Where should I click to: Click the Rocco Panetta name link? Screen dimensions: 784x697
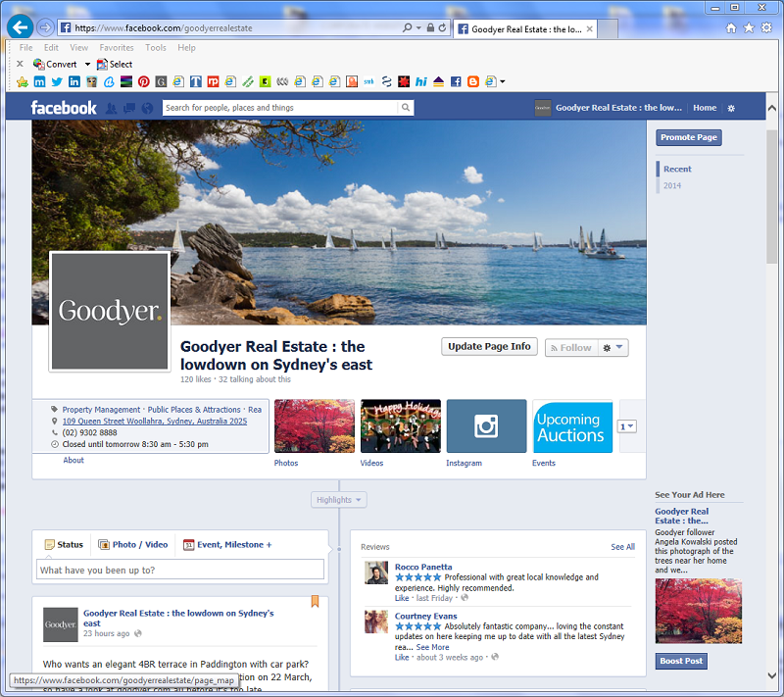423,567
